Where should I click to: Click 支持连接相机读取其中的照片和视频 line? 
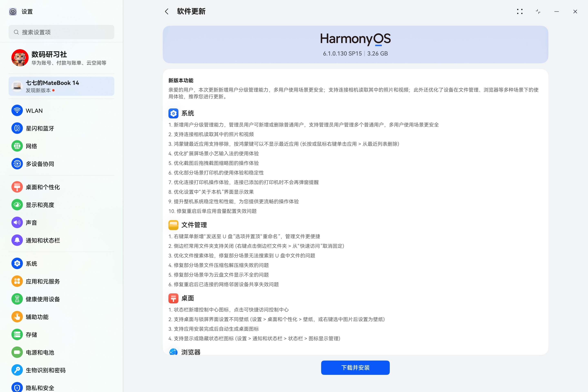[x=211, y=134]
